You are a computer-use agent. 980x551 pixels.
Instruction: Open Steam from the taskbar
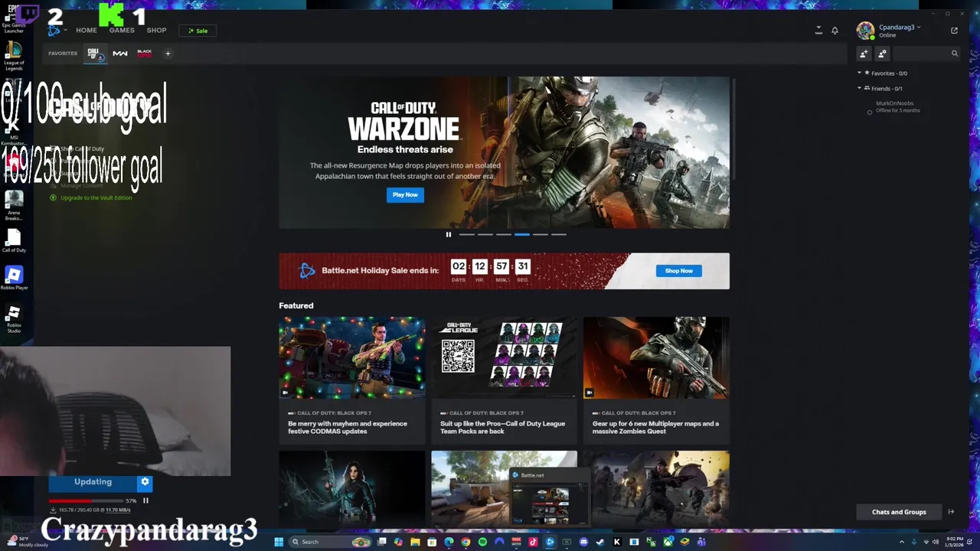coord(600,542)
